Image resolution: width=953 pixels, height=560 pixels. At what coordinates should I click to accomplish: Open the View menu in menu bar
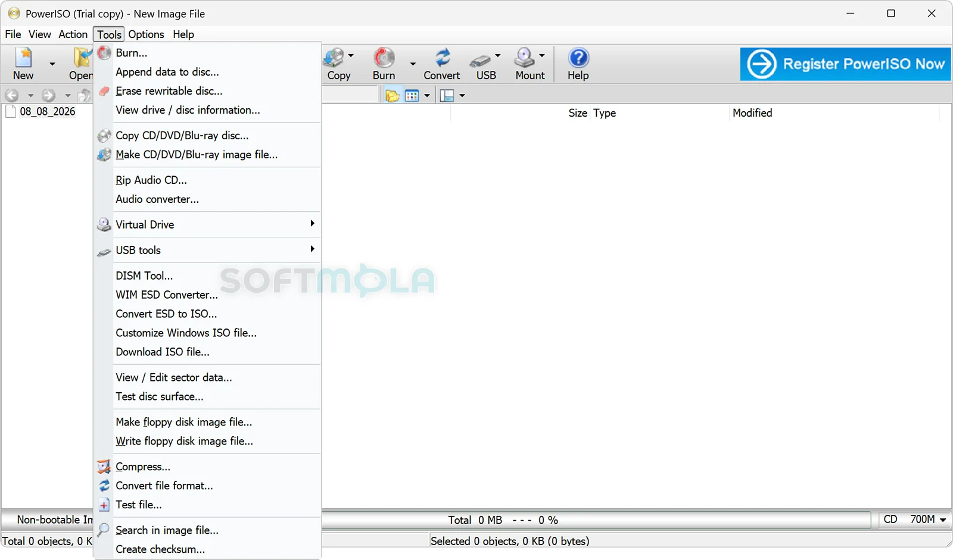(40, 35)
